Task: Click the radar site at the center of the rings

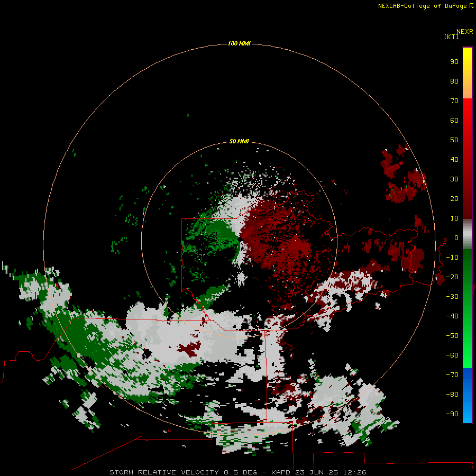Action: (x=239, y=240)
